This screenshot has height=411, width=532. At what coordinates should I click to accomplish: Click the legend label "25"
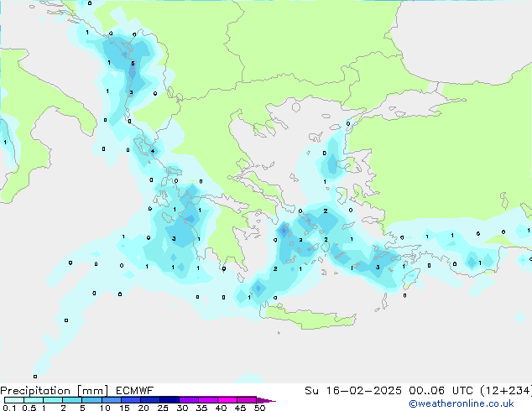[163, 408]
